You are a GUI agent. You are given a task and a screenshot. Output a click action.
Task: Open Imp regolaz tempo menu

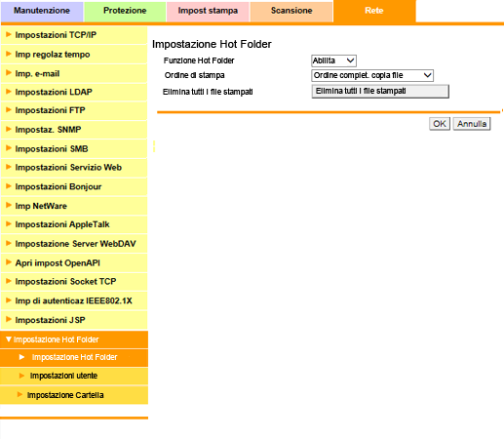(x=74, y=55)
